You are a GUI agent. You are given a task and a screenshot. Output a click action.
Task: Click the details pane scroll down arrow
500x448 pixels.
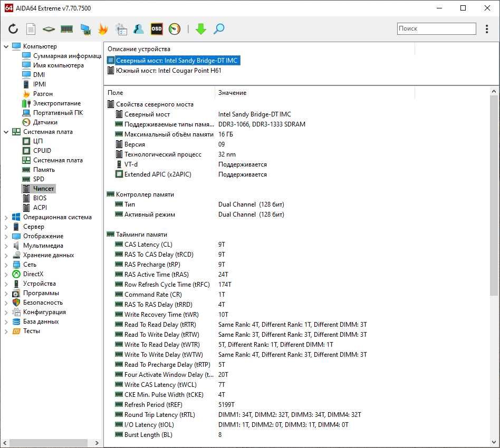tap(494, 442)
